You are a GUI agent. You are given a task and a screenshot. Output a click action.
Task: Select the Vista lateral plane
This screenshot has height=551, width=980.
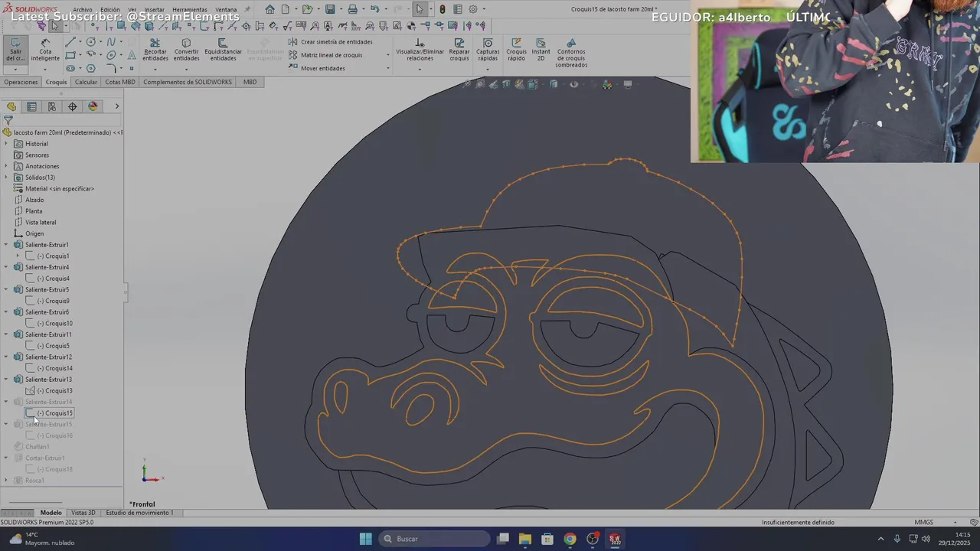point(34,222)
